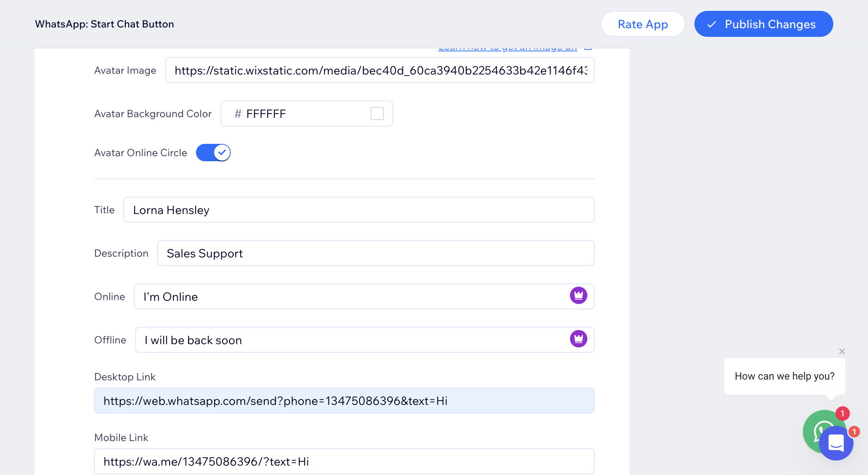Viewport: 868px width, 475px height.
Task: Edit the Avatar Image URL field
Action: coord(380,70)
